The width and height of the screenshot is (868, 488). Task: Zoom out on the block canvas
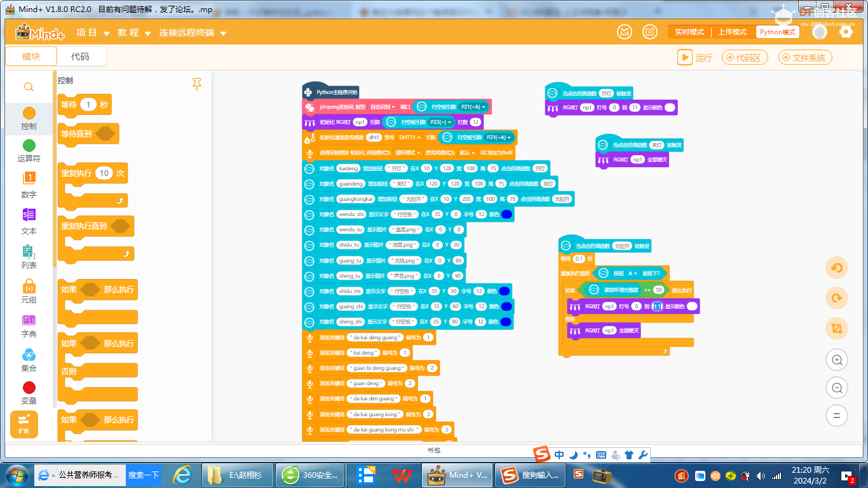coord(837,388)
